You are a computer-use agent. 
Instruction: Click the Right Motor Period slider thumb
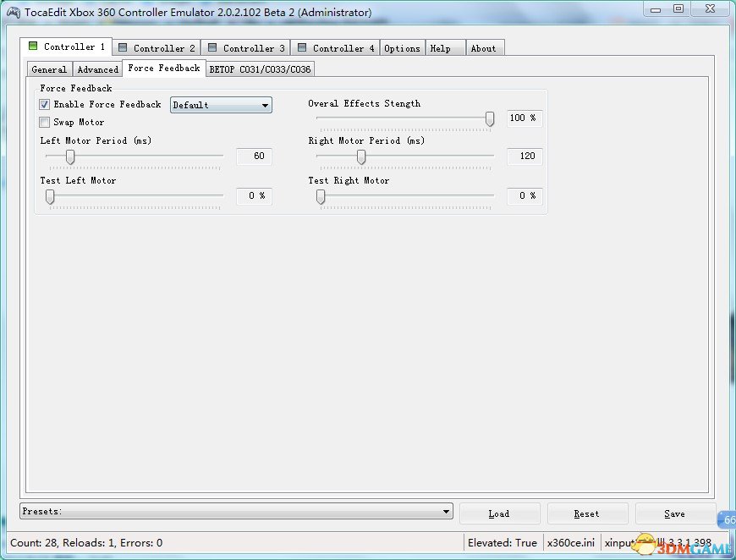361,157
